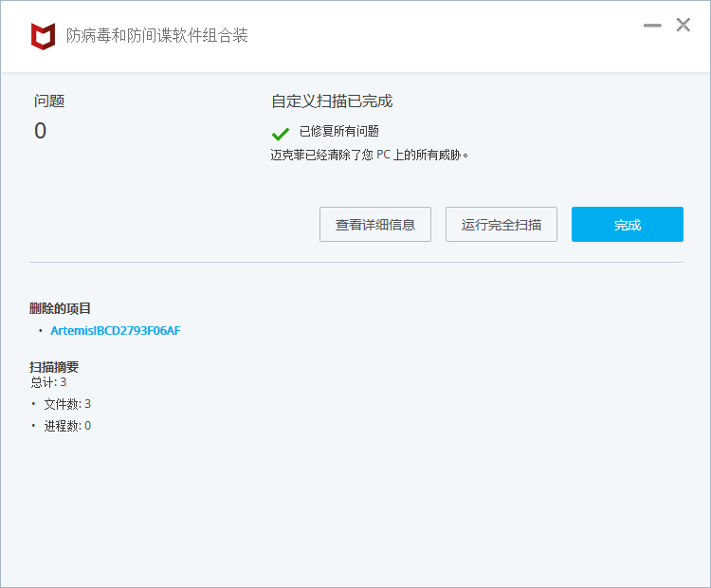
Task: Click the 迈克菲已经清除了您 PC 上的所有威胁 message
Action: 369,156
